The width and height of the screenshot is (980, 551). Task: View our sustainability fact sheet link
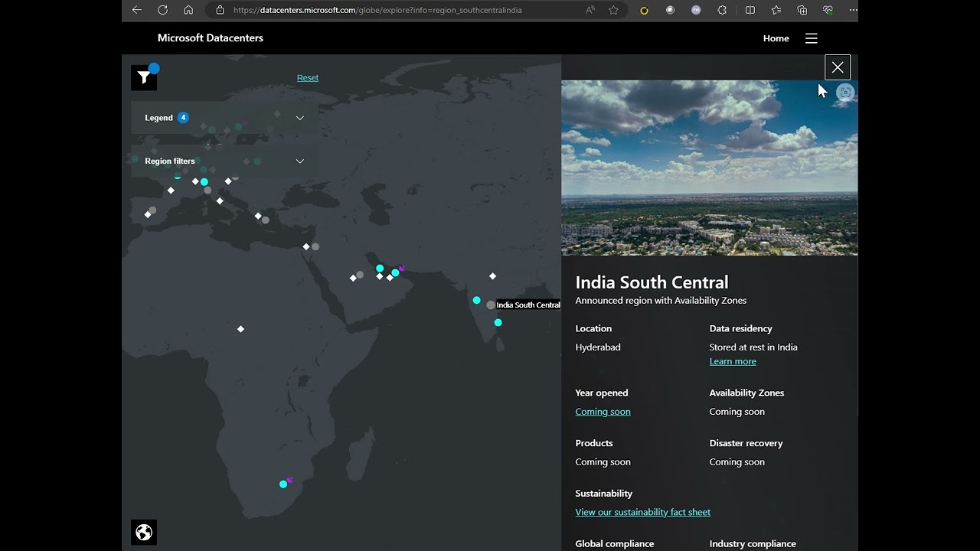pyautogui.click(x=642, y=512)
